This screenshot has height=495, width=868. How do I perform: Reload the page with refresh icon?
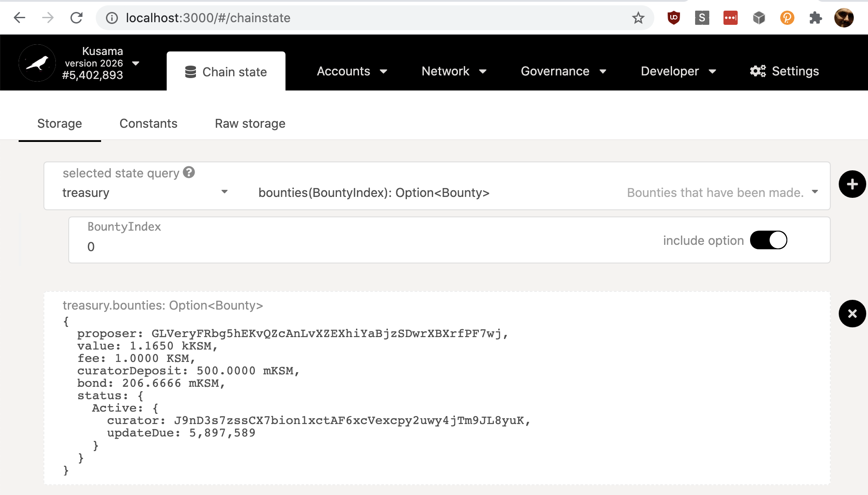pyautogui.click(x=77, y=18)
